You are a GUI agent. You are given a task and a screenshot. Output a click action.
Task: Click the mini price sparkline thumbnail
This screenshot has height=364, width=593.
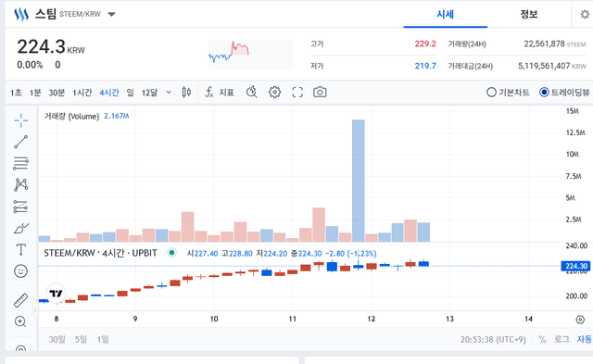click(250, 55)
